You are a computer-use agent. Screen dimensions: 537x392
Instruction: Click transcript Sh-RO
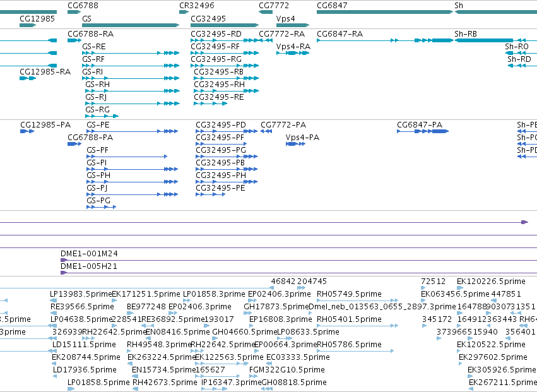point(521,53)
